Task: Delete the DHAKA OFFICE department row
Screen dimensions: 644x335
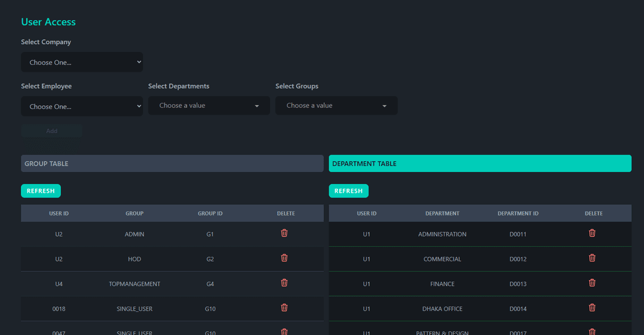Action: click(x=592, y=308)
